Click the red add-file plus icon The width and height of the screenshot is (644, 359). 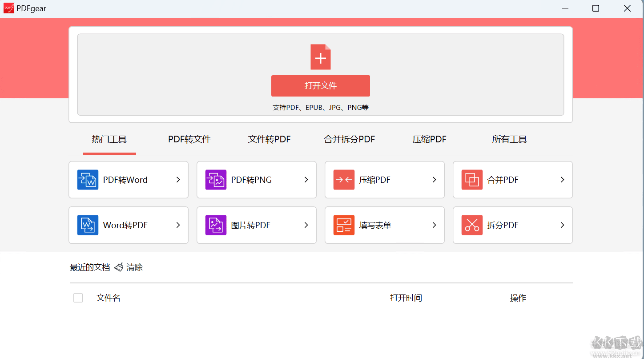pos(320,57)
